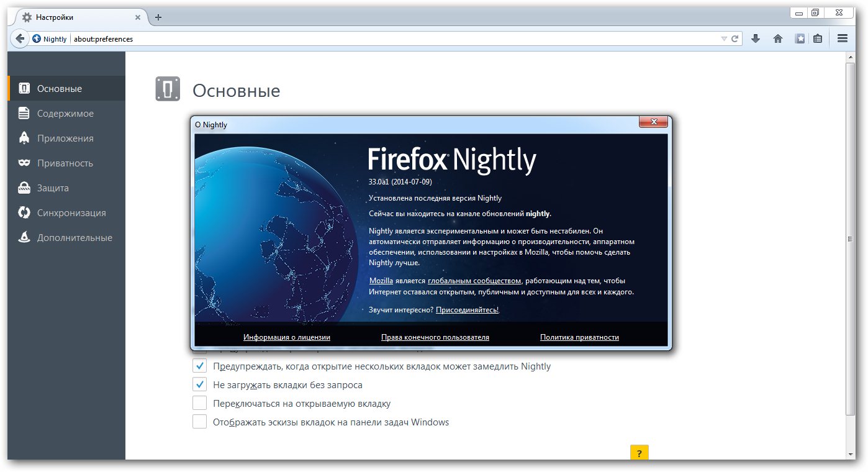
Task: Open Политика приватности link
Action: point(579,337)
